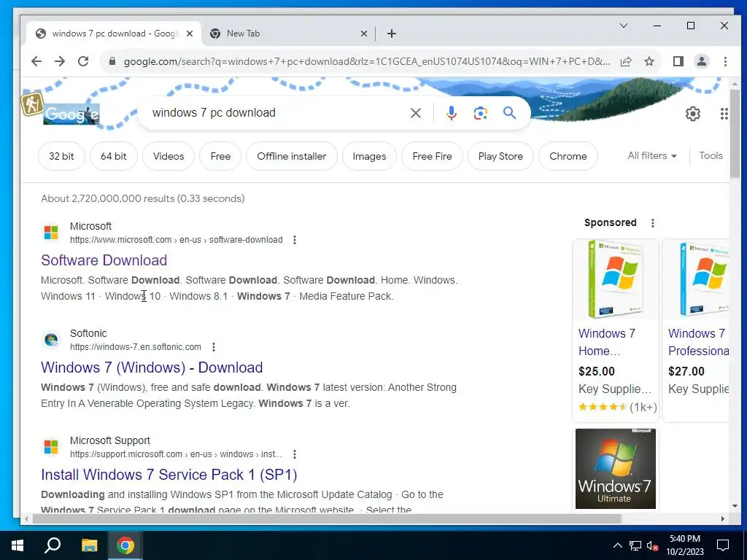This screenshot has height=560, width=747.
Task: Open a new tab with plus button
Action: [392, 34]
